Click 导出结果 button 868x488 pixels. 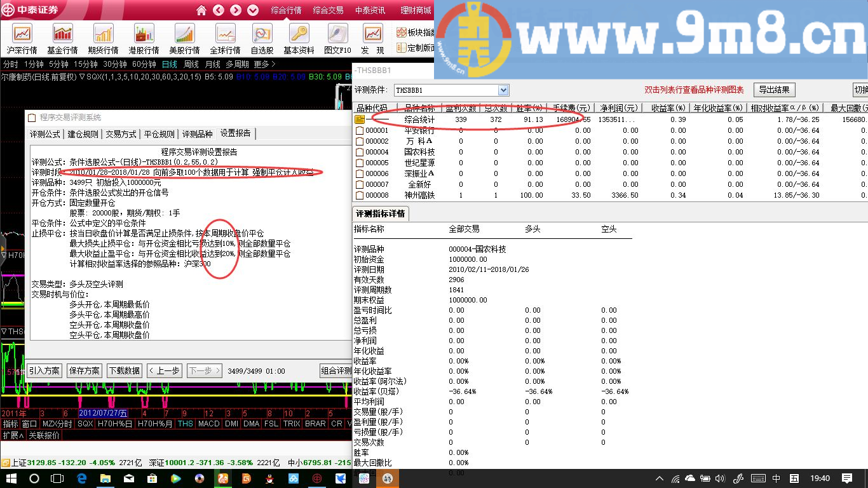(774, 90)
